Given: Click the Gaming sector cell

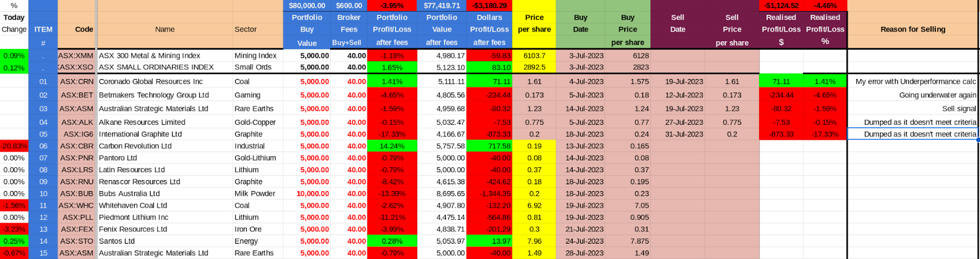Looking at the screenshot, I should [258, 95].
